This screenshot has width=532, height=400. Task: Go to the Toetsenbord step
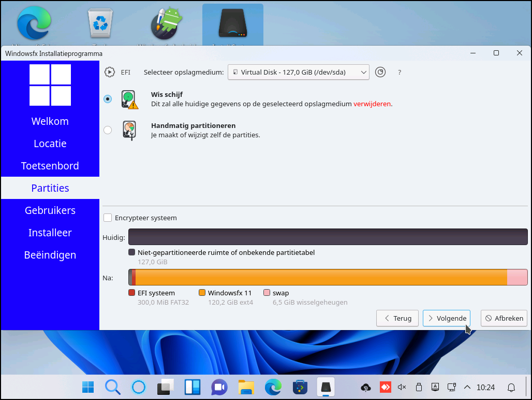[x=50, y=166]
